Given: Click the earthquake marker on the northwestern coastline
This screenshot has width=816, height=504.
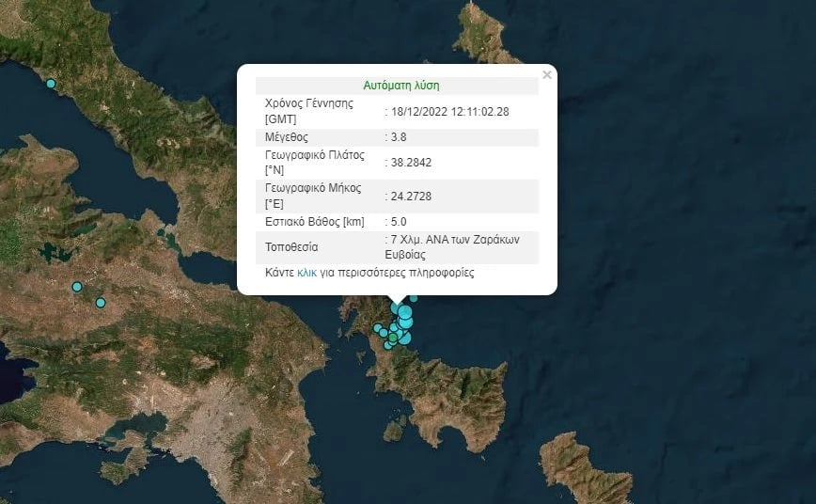Looking at the screenshot, I should 51,84.
